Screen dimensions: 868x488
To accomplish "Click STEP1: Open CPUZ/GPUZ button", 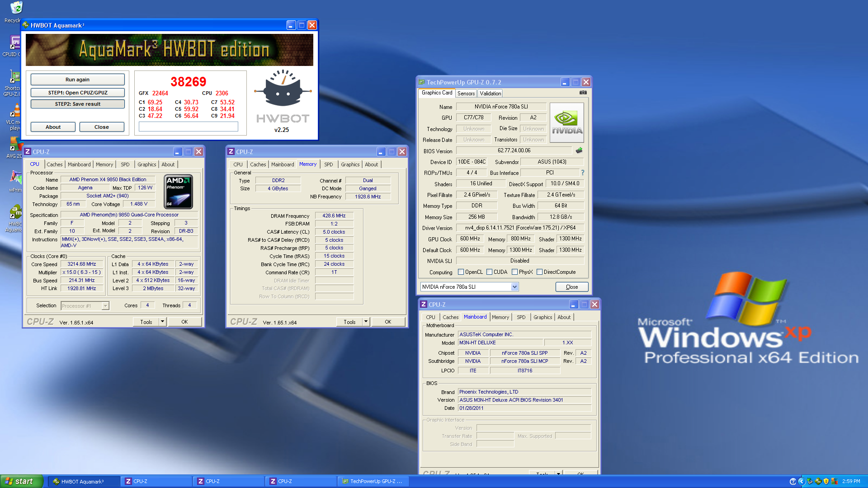I will 78,93.
